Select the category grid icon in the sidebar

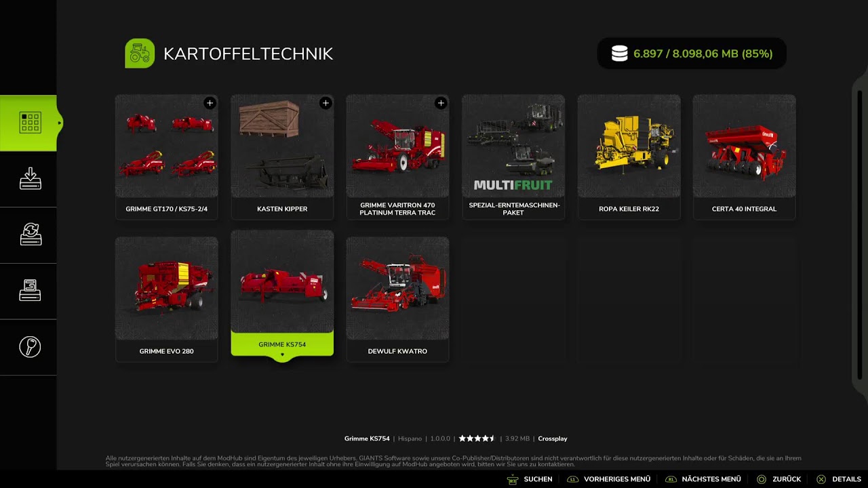[x=30, y=123]
